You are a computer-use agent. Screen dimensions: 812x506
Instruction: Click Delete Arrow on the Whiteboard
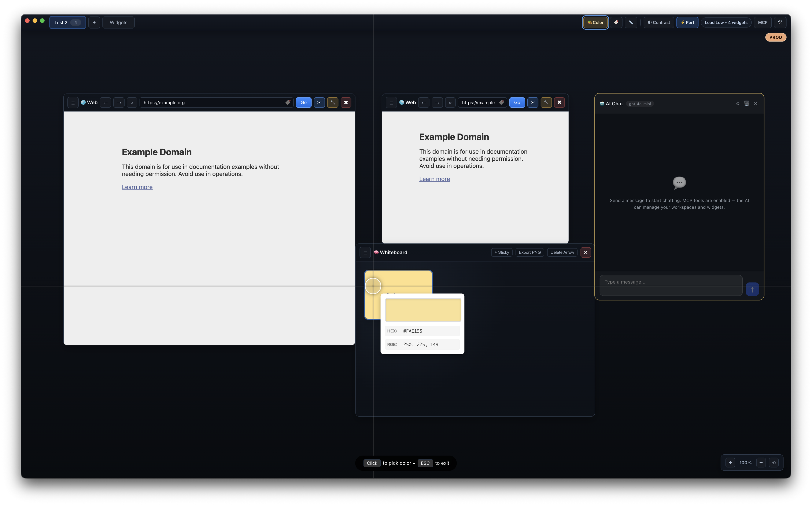pos(562,252)
